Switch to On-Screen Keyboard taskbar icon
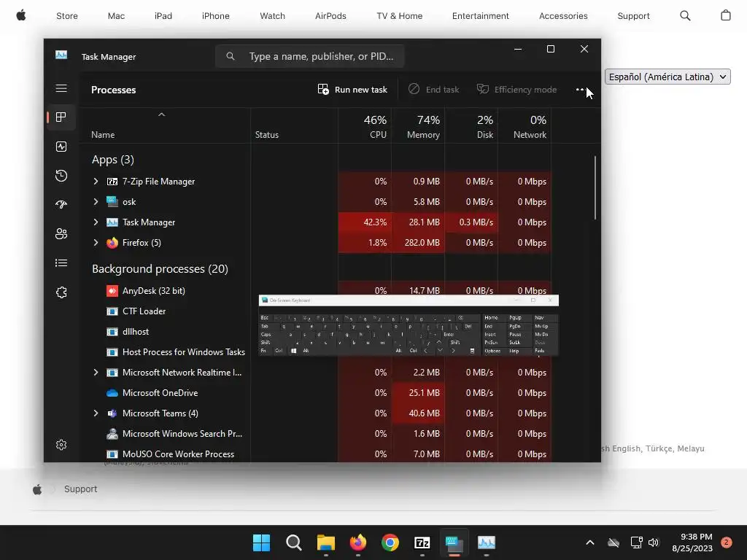 tap(454, 542)
